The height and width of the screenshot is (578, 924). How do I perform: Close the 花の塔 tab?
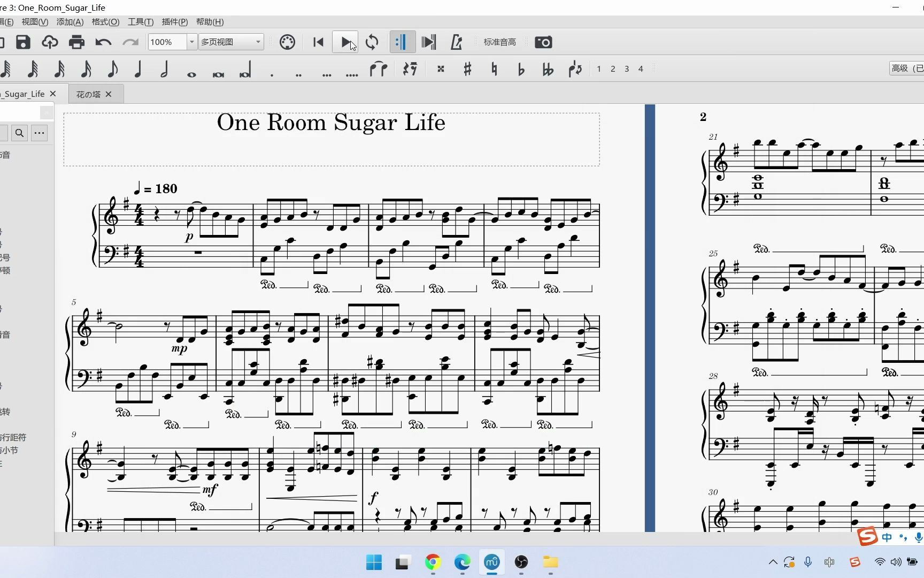click(x=109, y=94)
